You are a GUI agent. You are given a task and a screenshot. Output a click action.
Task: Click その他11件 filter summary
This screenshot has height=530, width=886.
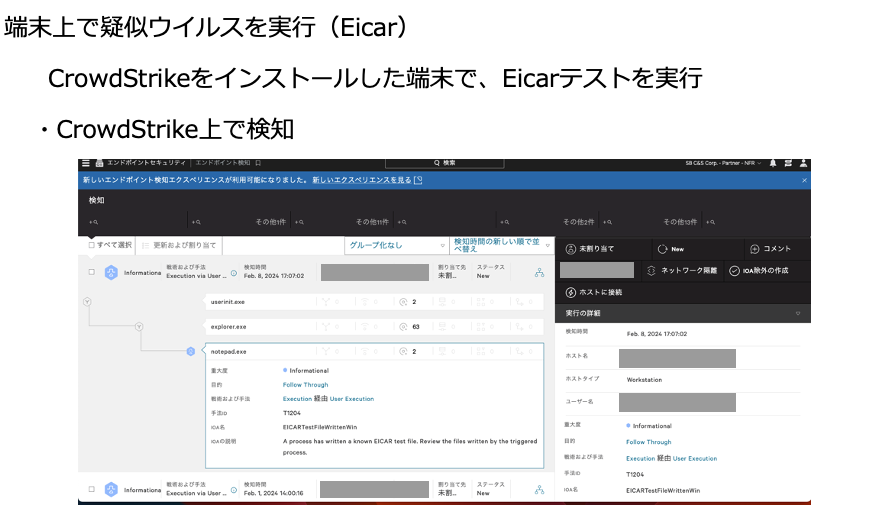point(372,222)
